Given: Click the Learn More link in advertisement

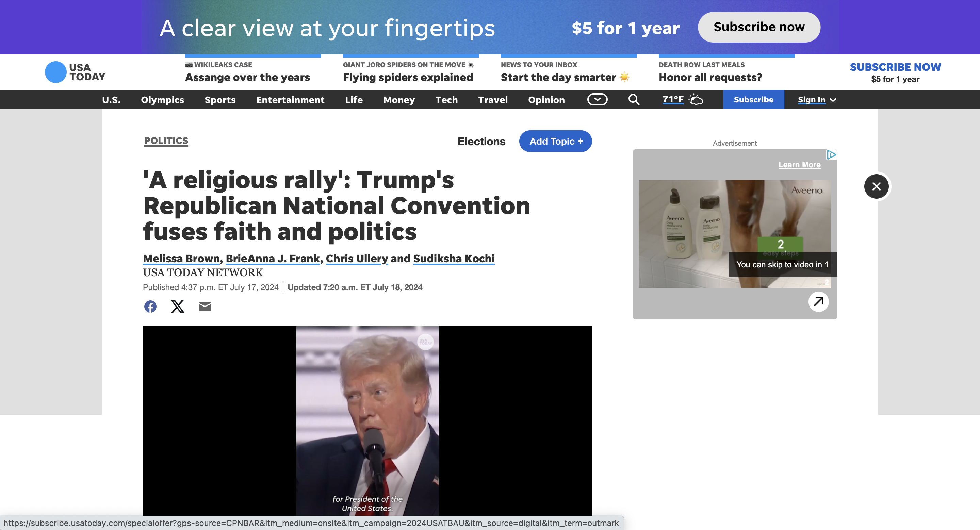Looking at the screenshot, I should [799, 164].
